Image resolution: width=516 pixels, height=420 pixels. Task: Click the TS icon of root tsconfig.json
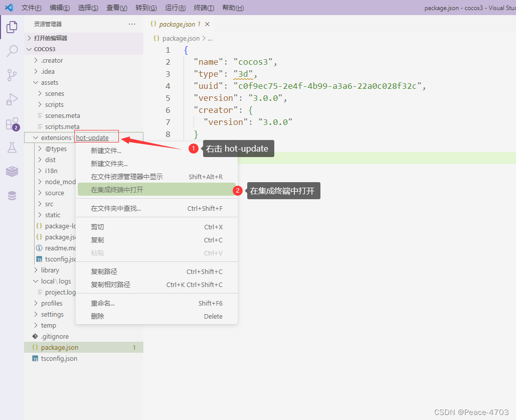pyautogui.click(x=35, y=358)
